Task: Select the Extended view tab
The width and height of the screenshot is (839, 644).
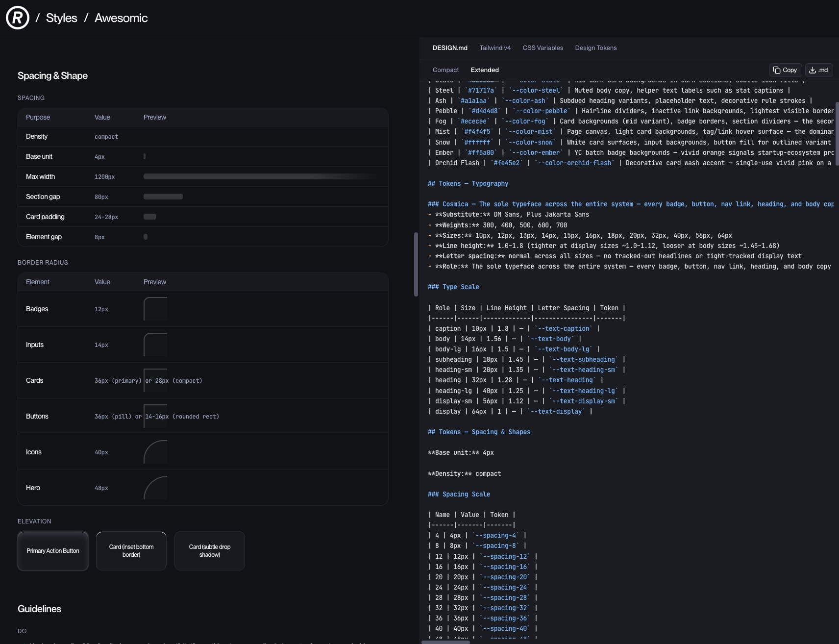Action: click(485, 70)
